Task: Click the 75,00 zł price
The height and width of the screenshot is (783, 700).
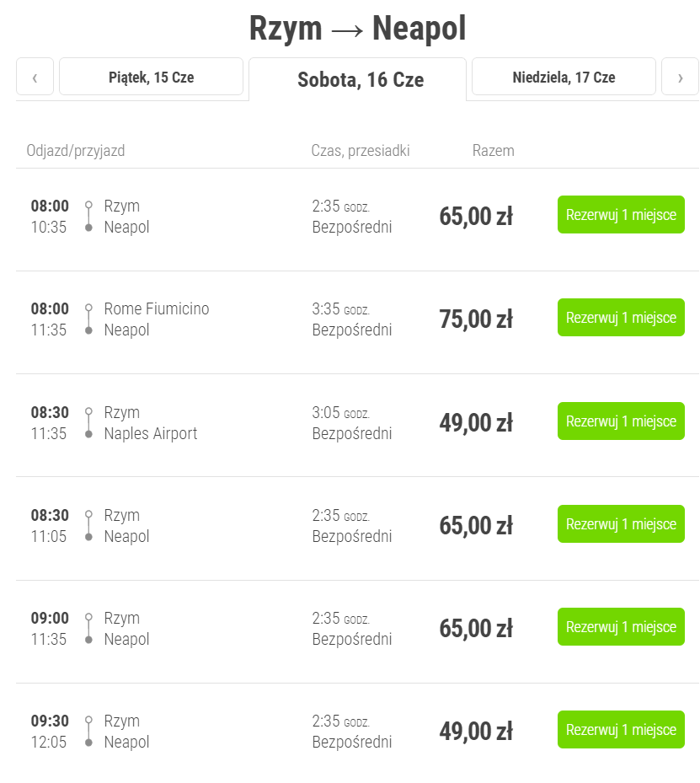Action: point(476,319)
